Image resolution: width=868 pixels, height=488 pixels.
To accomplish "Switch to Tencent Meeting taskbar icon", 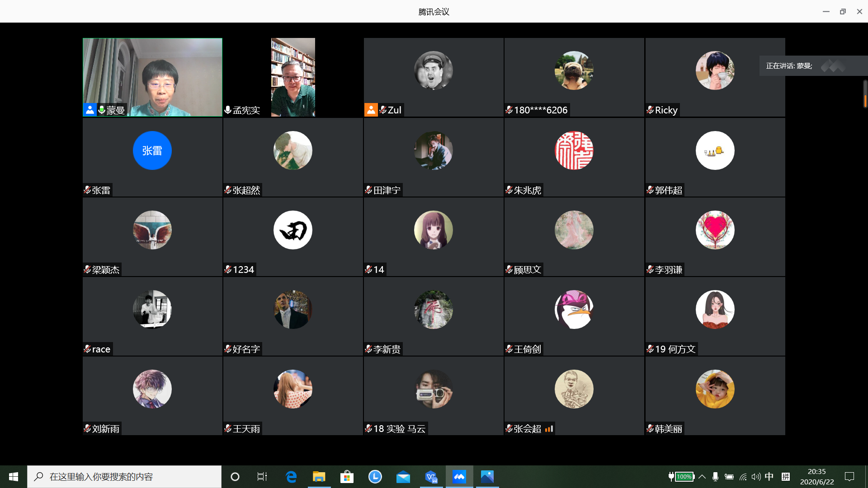I will pyautogui.click(x=459, y=477).
